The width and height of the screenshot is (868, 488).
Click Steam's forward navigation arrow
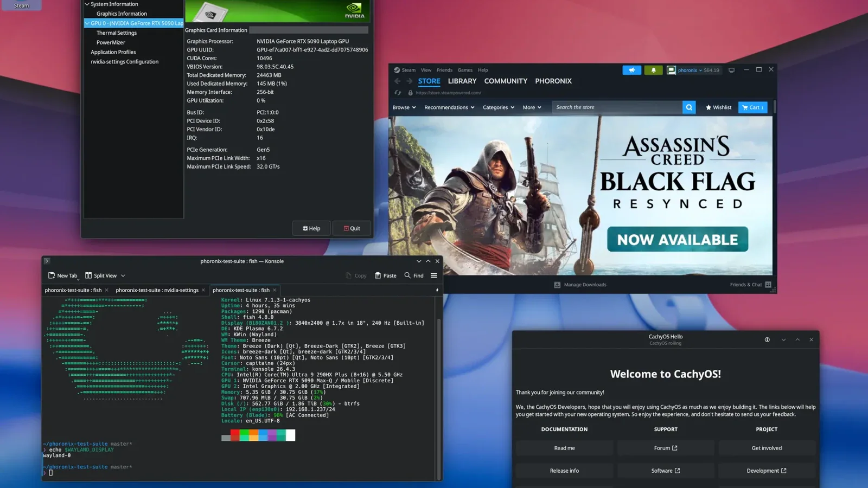[409, 81]
